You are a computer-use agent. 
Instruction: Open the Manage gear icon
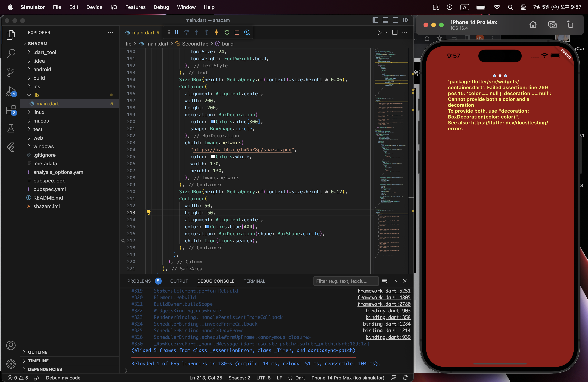11,364
